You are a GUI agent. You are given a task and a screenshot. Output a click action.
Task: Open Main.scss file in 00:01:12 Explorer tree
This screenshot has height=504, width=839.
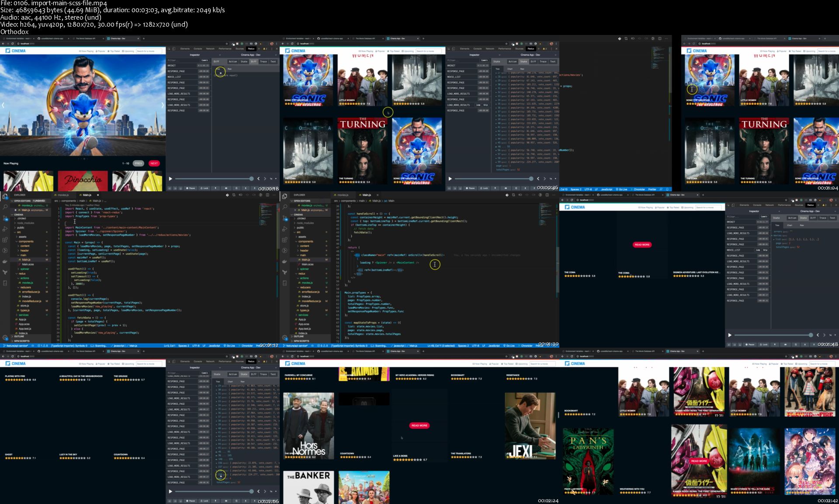click(28, 264)
